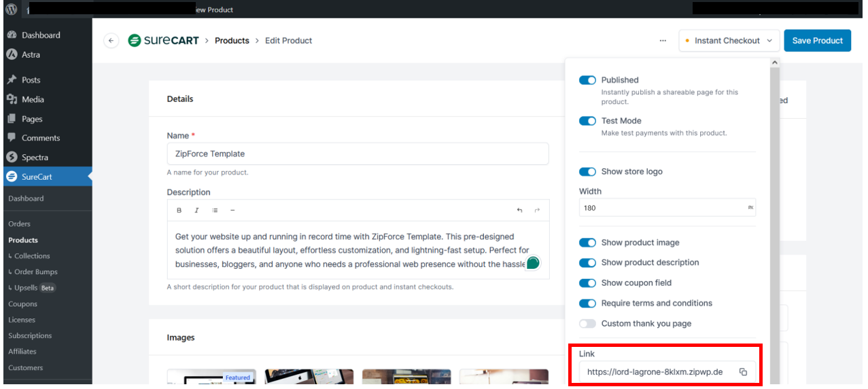Viewport: 868px width, 389px height.
Task: Select the fourth product image thumbnail
Action: tap(504, 377)
